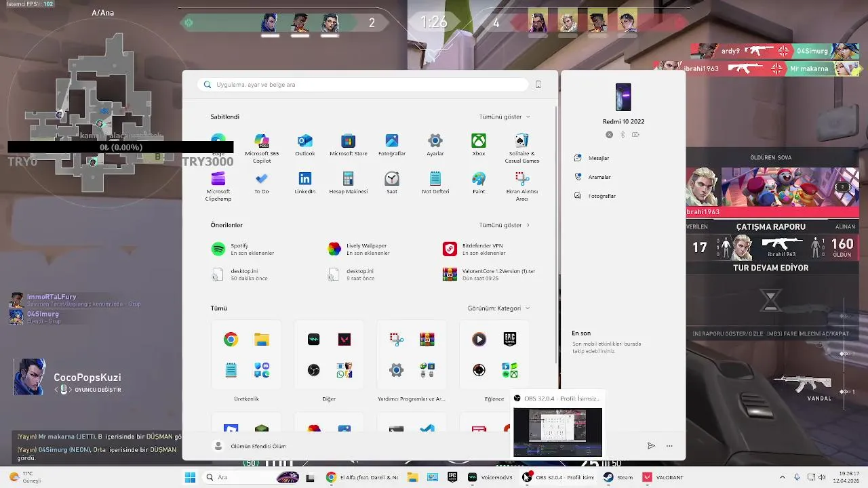Switch to OBS 32.0.4 taskbar button

coord(558,477)
